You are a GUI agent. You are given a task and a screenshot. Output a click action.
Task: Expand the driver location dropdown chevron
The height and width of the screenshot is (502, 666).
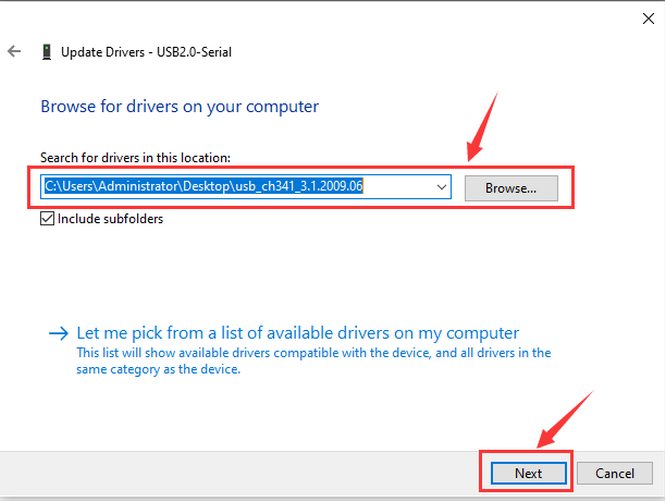[442, 187]
